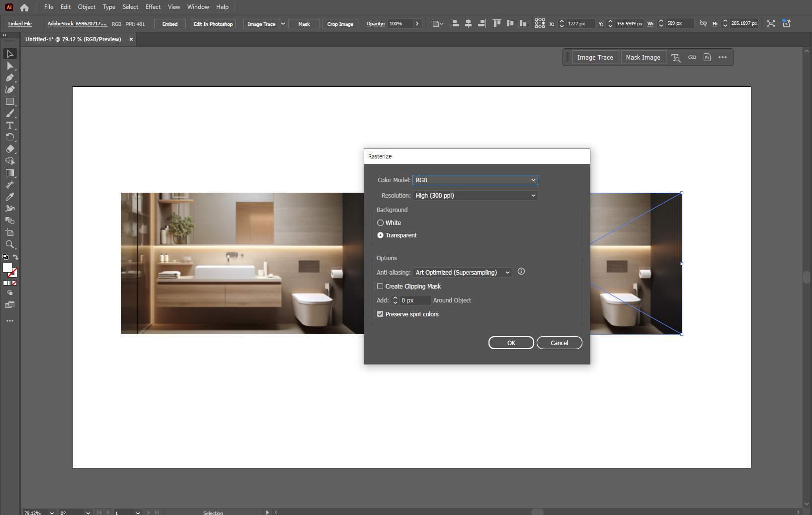This screenshot has width=812, height=515.
Task: Select the Rotate tool
Action: coord(10,137)
